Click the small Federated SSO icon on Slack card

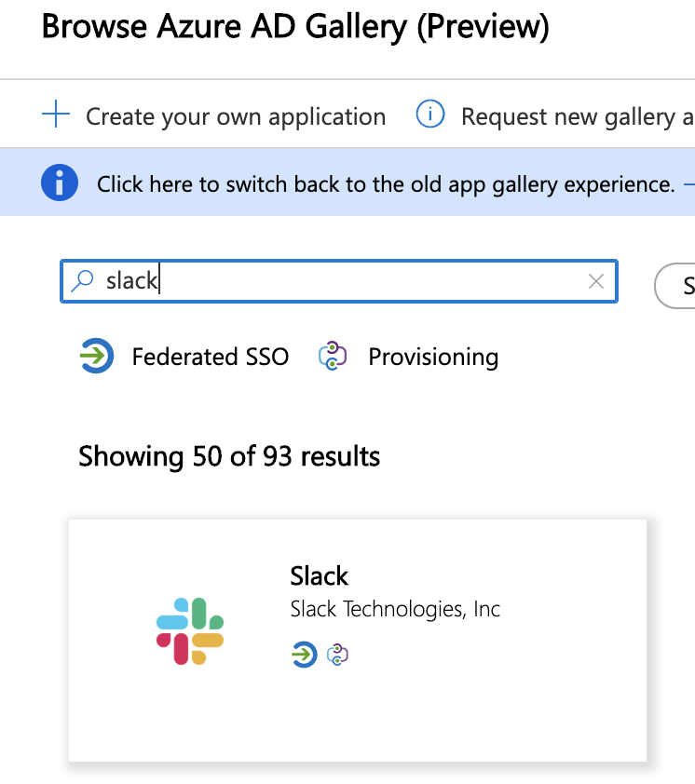coord(304,655)
